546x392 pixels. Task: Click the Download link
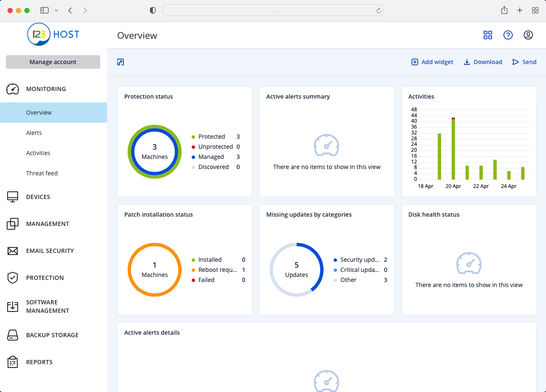click(483, 62)
